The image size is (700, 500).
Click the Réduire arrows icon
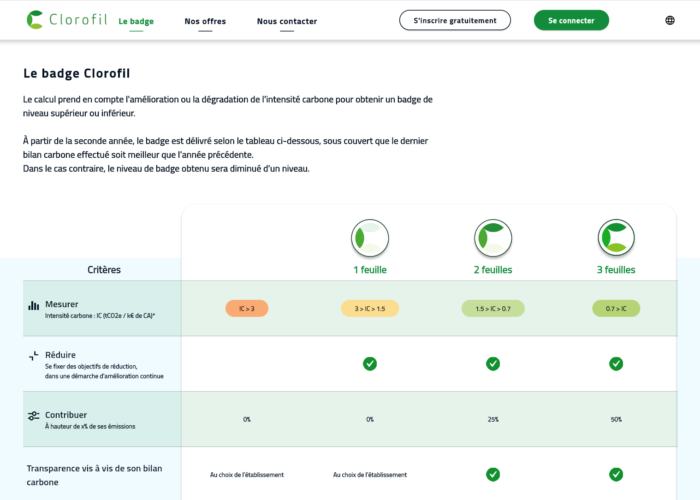coord(33,356)
